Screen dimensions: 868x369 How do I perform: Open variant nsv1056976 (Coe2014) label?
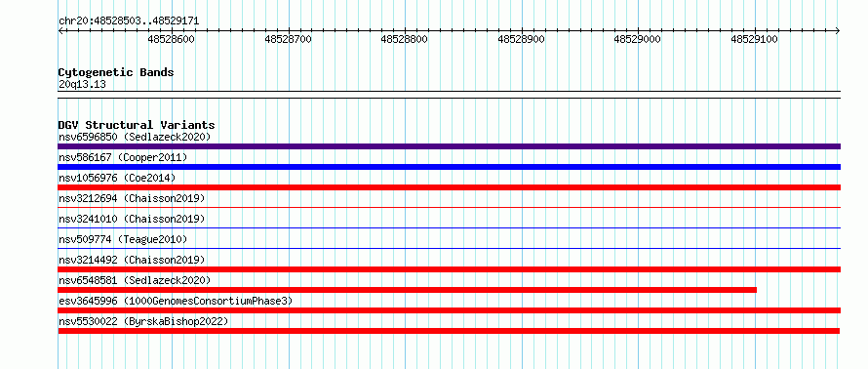pyautogui.click(x=117, y=178)
